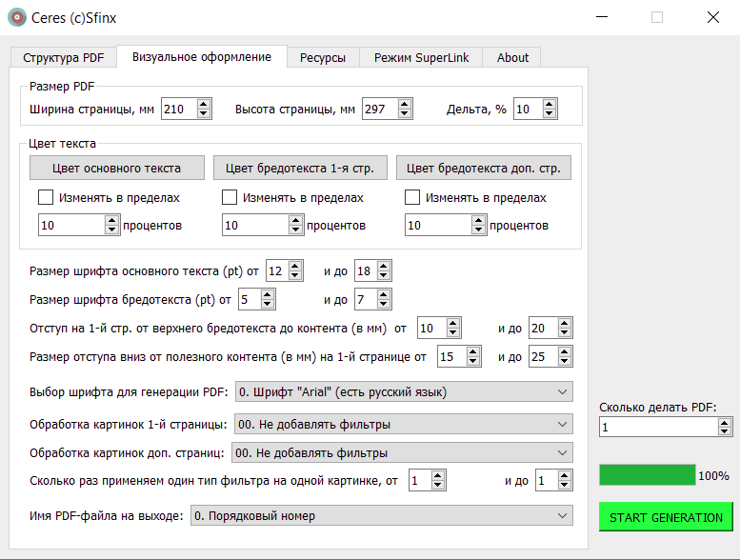Minimize the Ceres window

click(x=602, y=17)
